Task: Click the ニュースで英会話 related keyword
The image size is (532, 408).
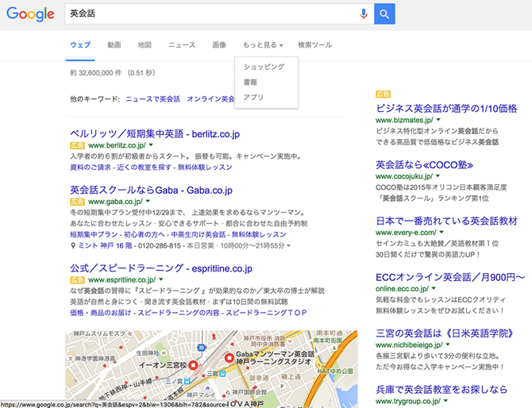Action: (x=152, y=99)
